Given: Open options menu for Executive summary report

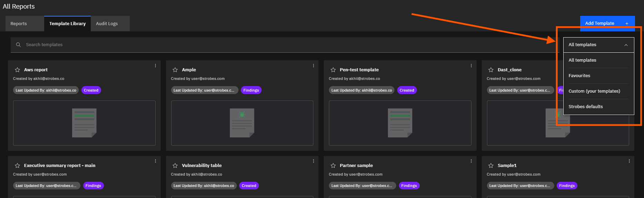Looking at the screenshot, I should (155, 161).
